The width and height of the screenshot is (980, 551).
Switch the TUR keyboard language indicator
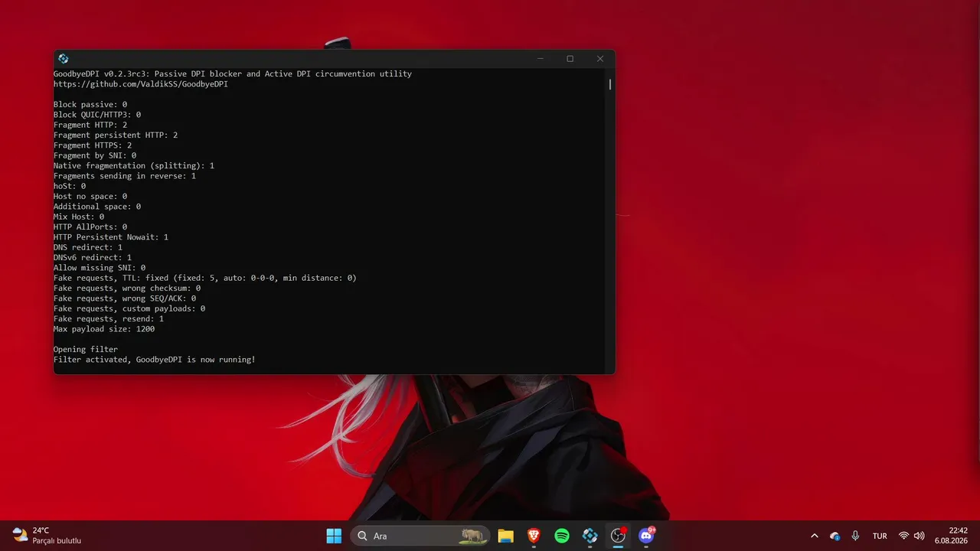click(880, 536)
